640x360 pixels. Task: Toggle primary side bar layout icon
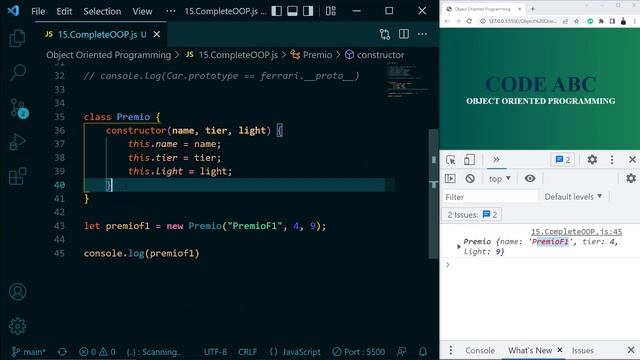(x=276, y=11)
